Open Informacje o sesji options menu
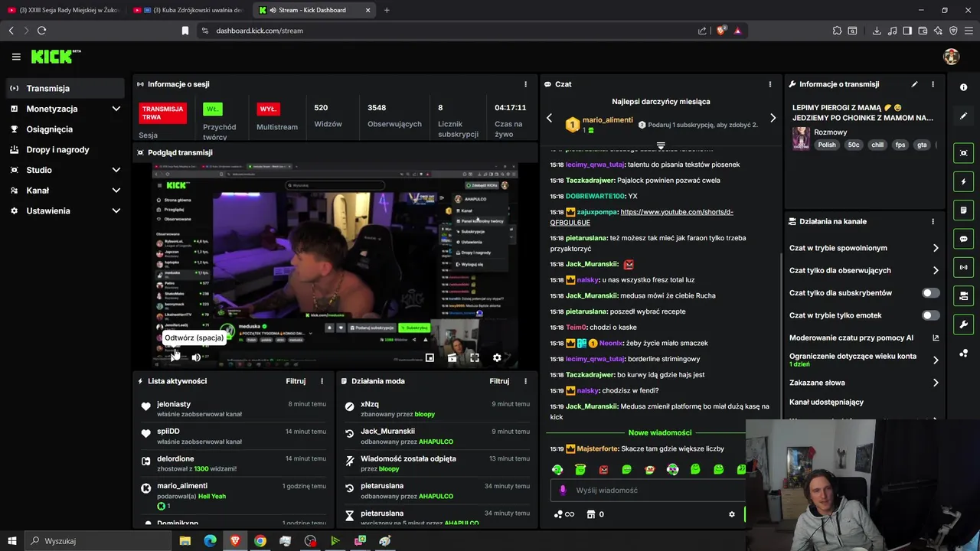Image resolution: width=980 pixels, height=551 pixels. 525,84
